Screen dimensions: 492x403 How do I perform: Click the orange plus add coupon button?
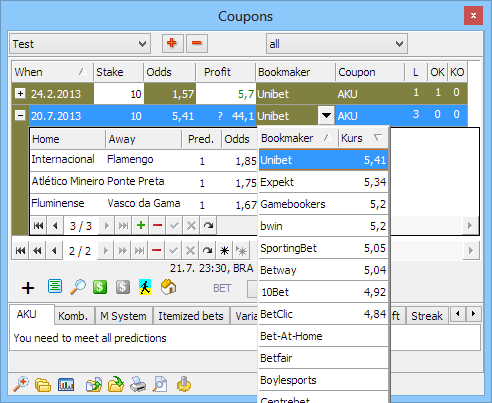(x=173, y=43)
